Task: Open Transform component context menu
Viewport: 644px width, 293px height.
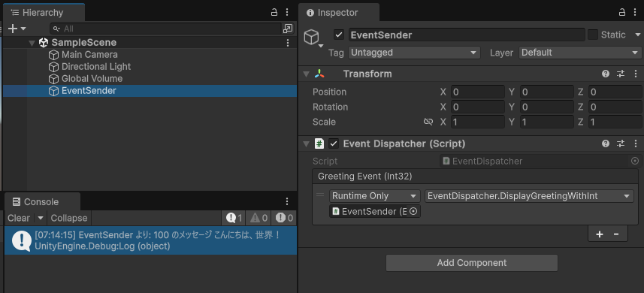Action: (636, 74)
